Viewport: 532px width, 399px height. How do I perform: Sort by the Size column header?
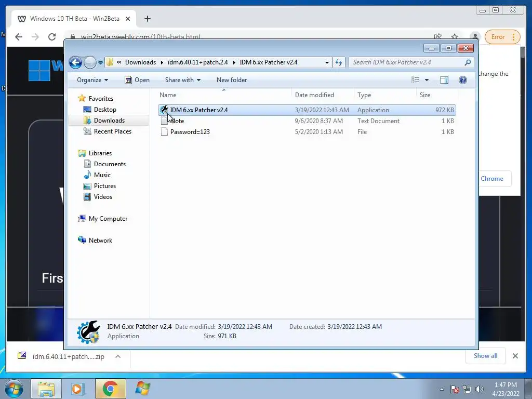click(x=437, y=95)
